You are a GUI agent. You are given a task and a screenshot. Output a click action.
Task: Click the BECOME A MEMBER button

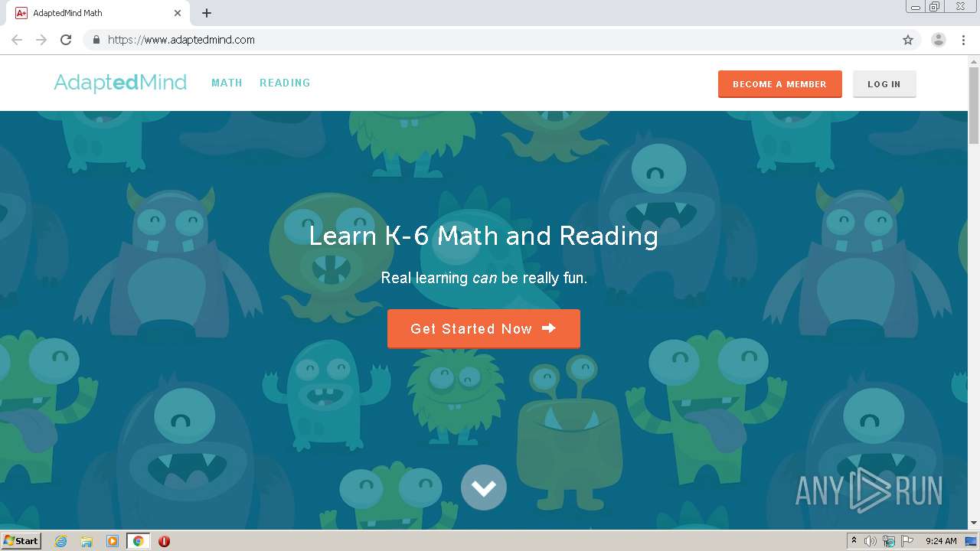[x=779, y=84]
